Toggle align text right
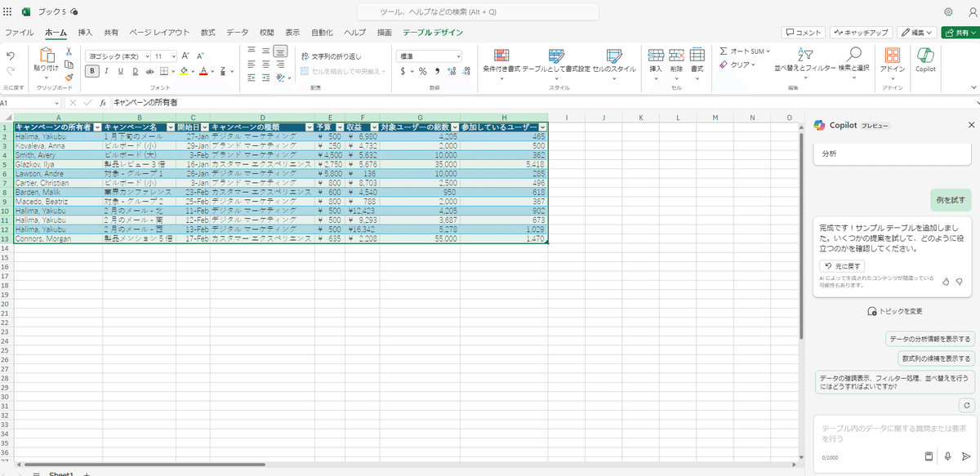Viewport: 980px width, 476px height. (280, 64)
